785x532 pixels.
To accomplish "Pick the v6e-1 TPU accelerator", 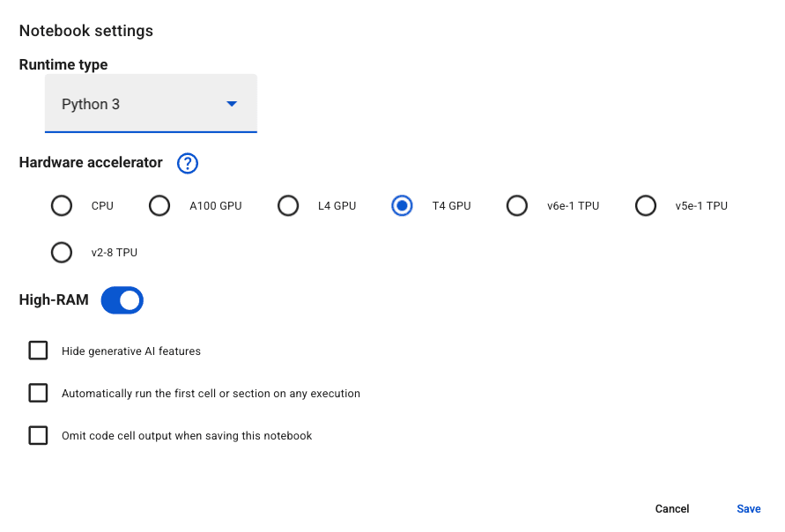I will point(517,206).
